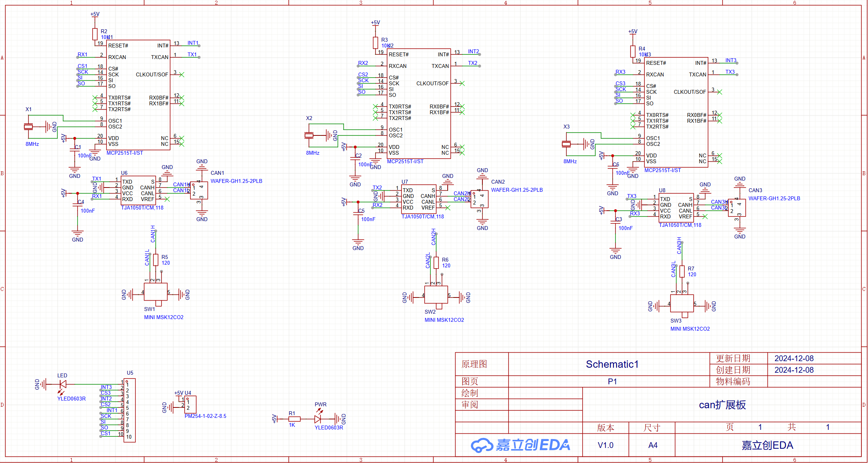The image size is (868, 463).
Task: Select the SW3 switch symbol
Action: [x=682, y=304]
